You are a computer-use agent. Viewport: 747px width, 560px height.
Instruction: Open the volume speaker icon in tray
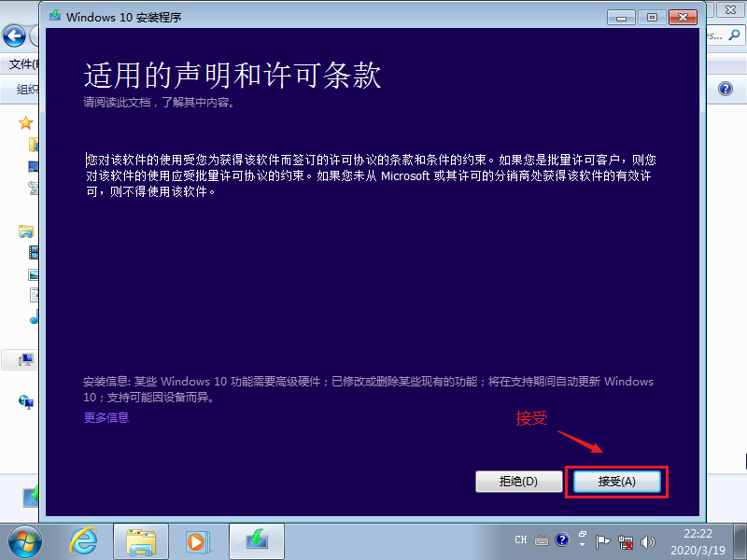(649, 540)
